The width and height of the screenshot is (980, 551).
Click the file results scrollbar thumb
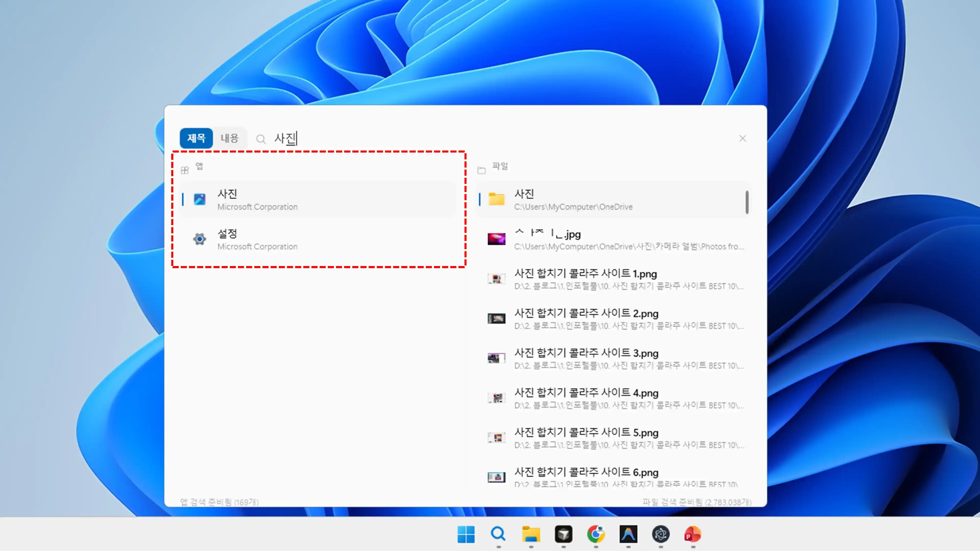(747, 202)
